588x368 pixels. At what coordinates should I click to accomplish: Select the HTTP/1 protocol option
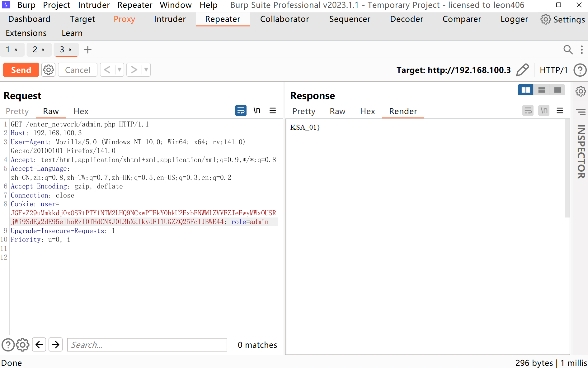pyautogui.click(x=554, y=70)
